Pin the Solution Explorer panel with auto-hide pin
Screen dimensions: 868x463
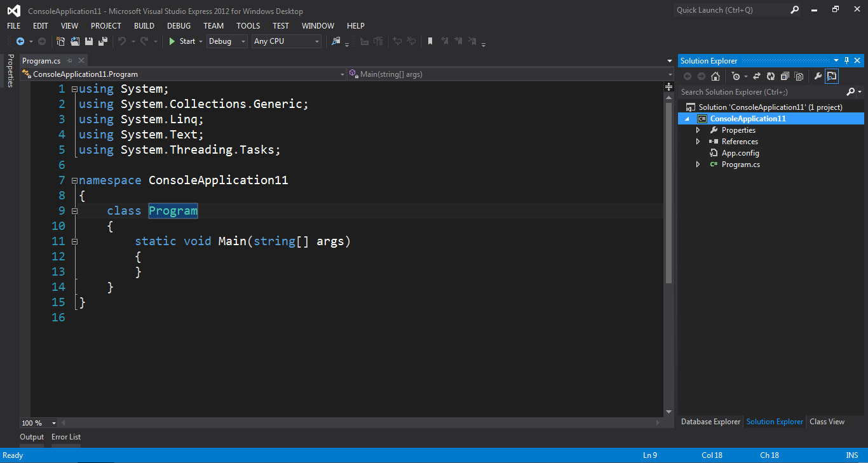point(846,61)
